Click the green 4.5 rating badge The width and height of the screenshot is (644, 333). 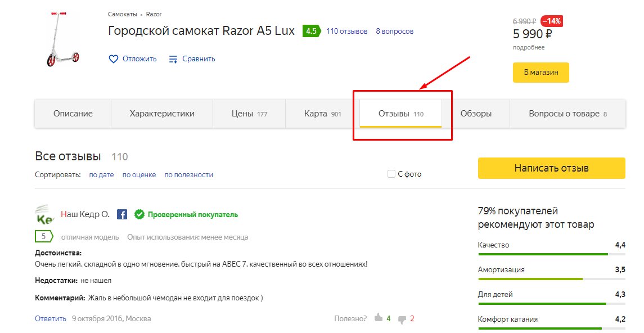[310, 31]
